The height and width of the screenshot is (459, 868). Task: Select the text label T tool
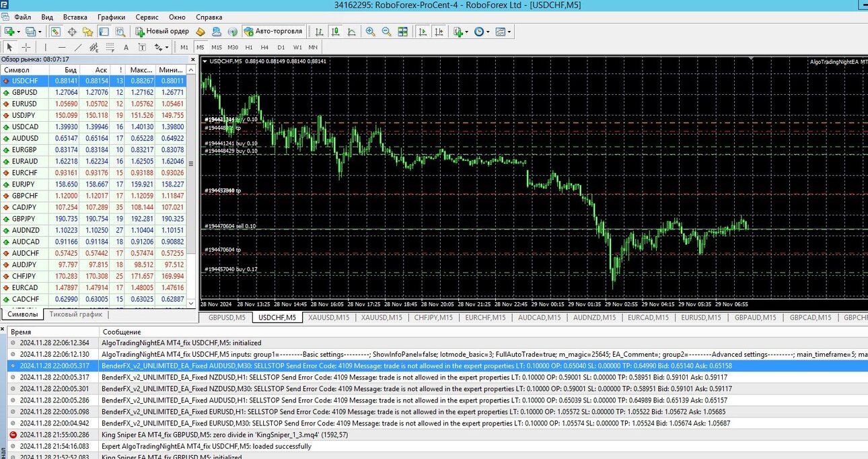142,47
